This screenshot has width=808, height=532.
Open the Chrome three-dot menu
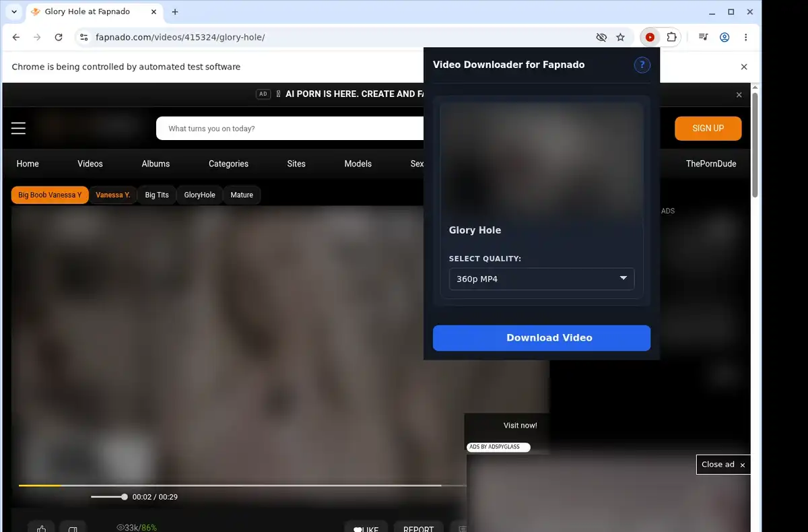(x=745, y=38)
